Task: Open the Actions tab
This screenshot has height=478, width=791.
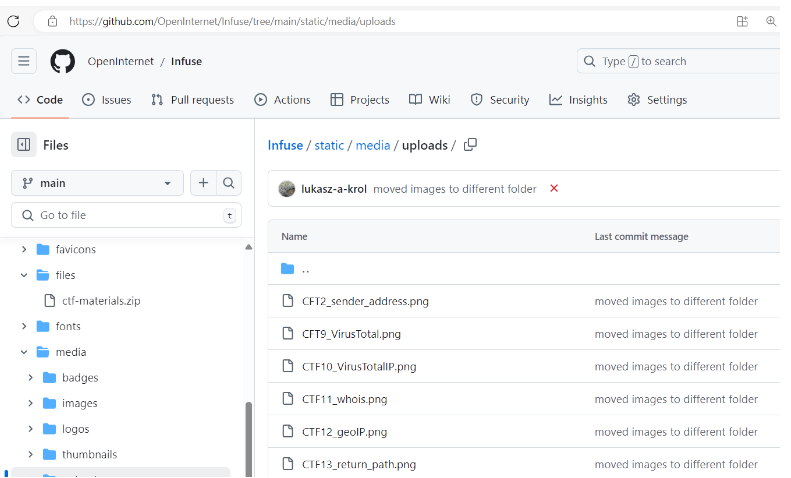Action: tap(282, 100)
